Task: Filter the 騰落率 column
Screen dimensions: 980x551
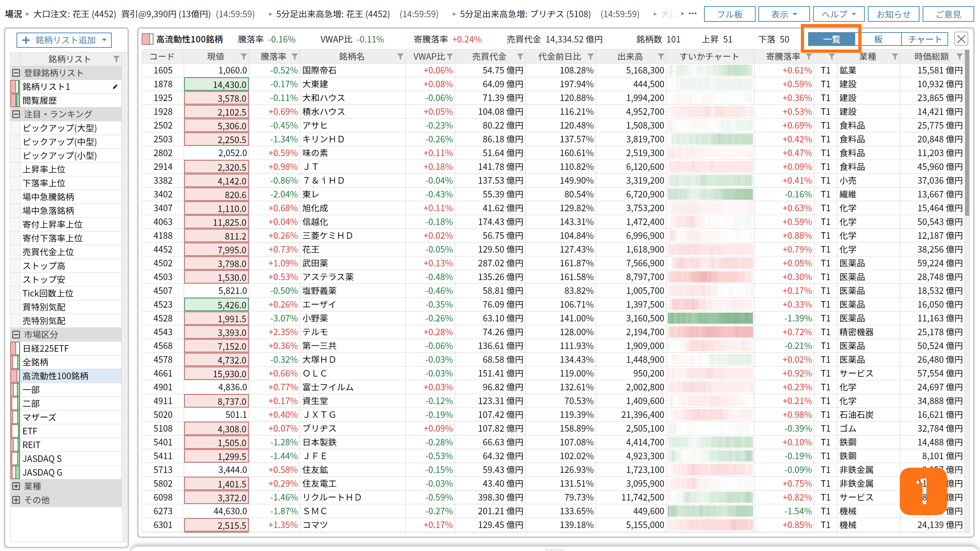Action: pos(294,57)
